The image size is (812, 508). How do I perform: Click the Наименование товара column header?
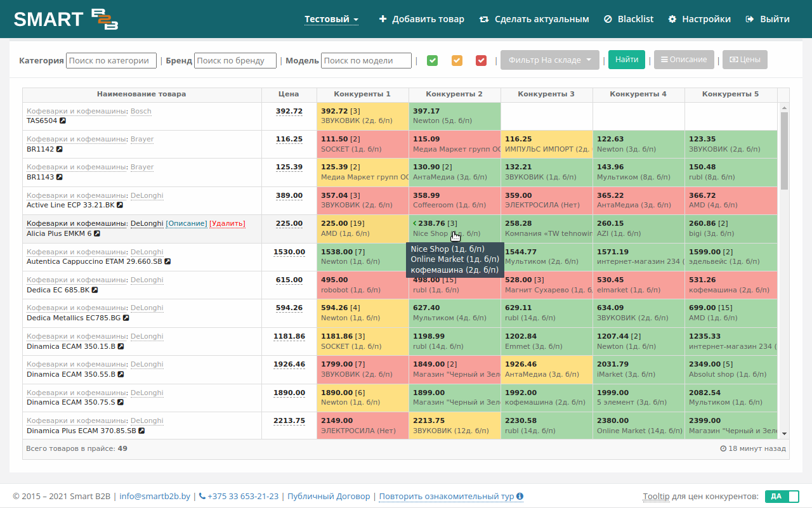tap(141, 94)
